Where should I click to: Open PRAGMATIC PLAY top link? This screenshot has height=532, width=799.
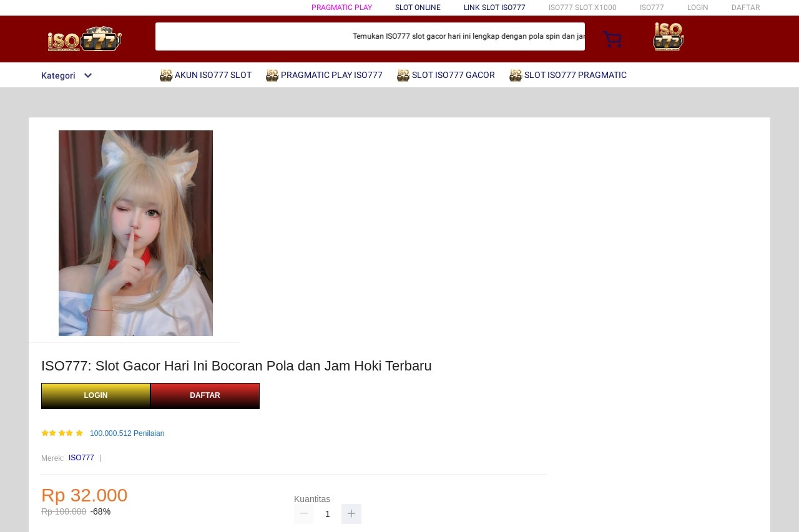pos(341,7)
